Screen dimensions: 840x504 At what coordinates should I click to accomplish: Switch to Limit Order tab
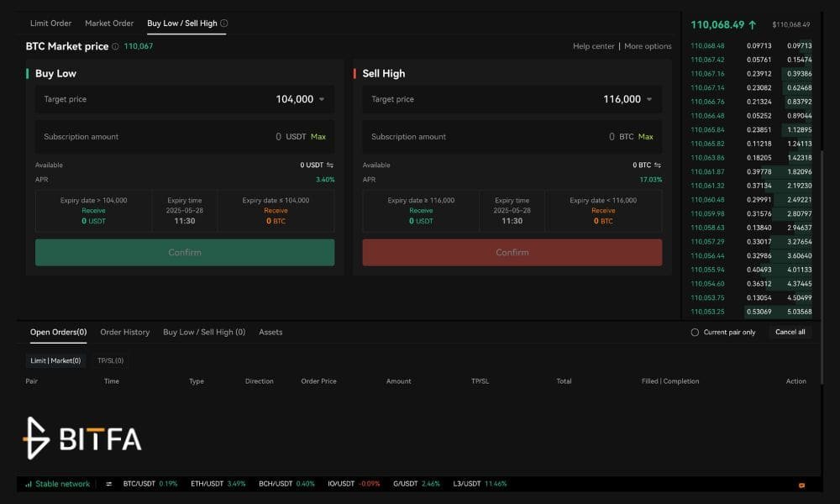click(51, 23)
